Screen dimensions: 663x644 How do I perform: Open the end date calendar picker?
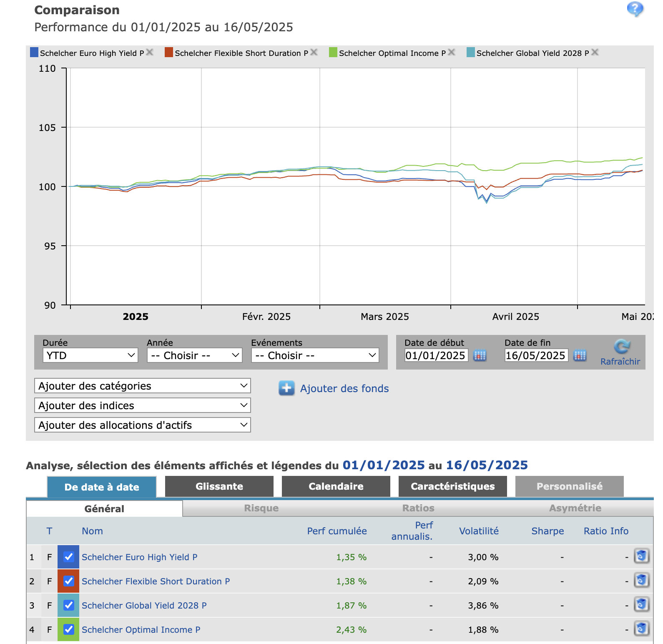(580, 355)
